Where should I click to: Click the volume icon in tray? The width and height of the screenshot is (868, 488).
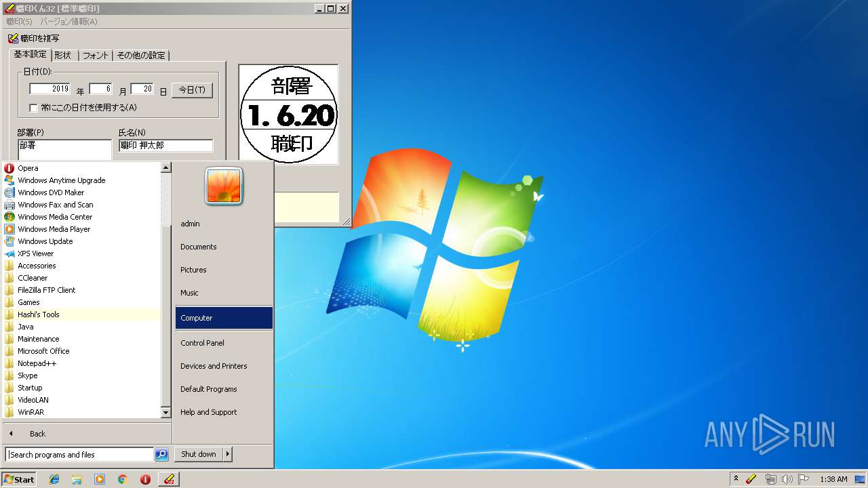click(787, 479)
